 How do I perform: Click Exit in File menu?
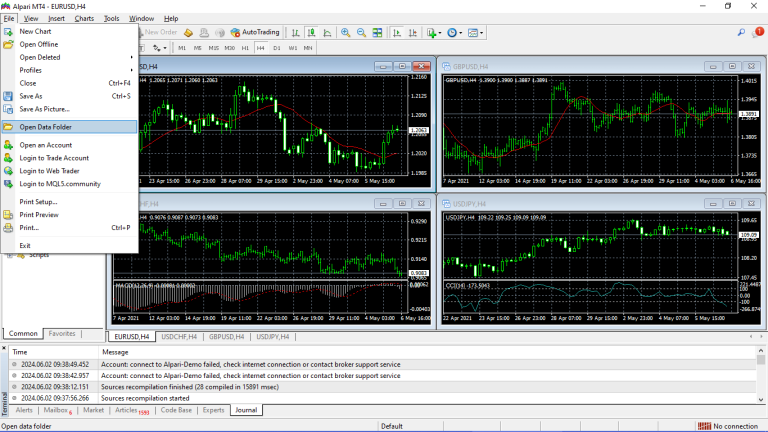point(70,245)
